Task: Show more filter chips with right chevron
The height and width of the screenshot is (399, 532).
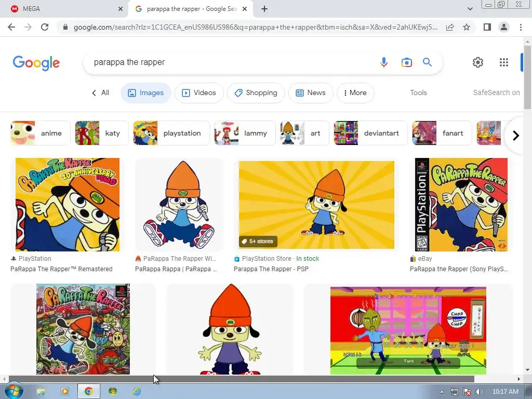Action: 515,136
